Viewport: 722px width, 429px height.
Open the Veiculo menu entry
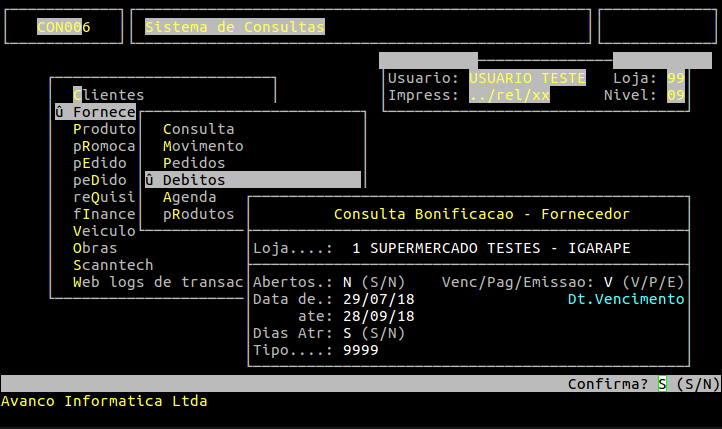pos(103,231)
